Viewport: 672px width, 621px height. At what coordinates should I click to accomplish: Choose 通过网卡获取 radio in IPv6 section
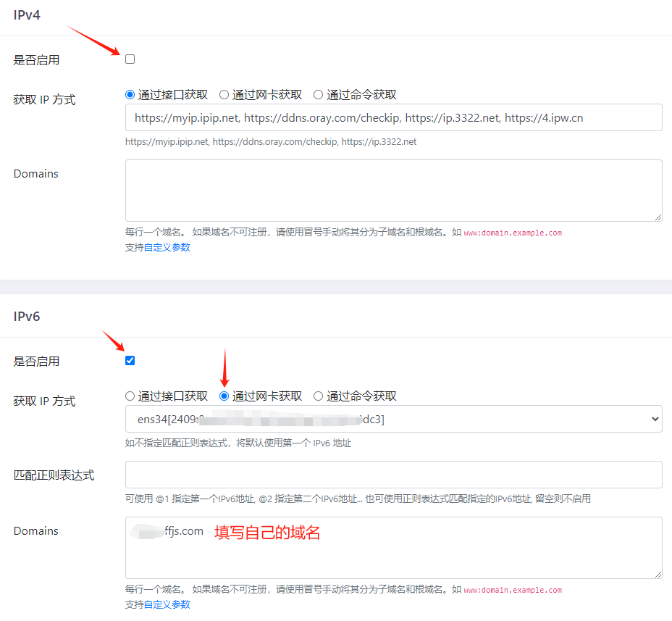point(224,396)
